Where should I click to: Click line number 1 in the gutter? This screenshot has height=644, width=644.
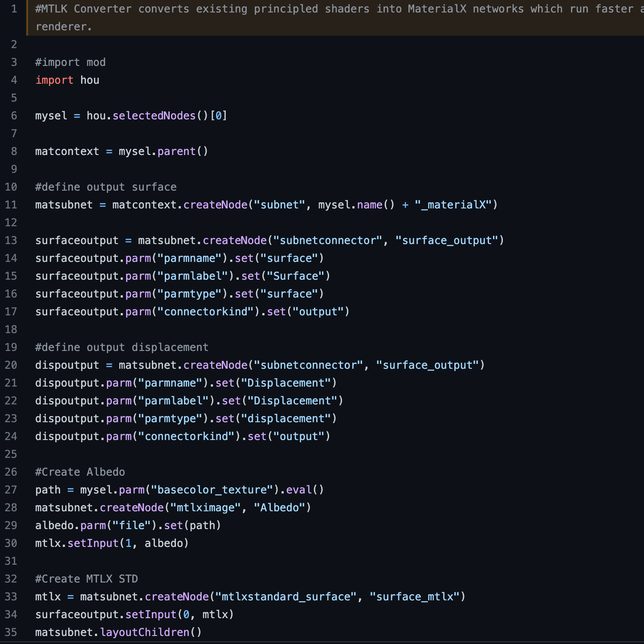point(14,9)
